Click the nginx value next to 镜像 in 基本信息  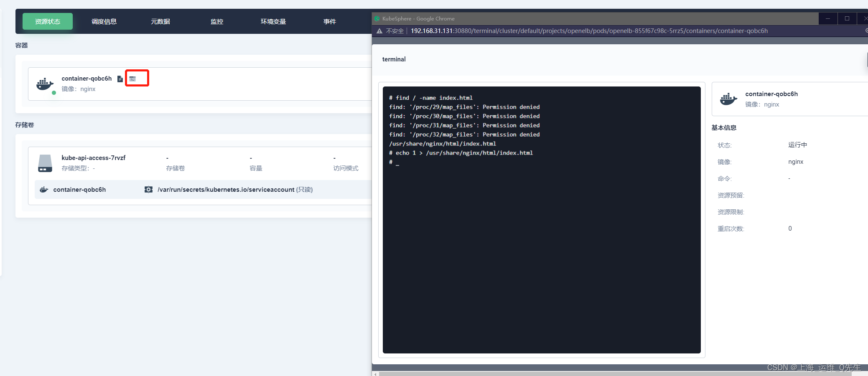(796, 162)
